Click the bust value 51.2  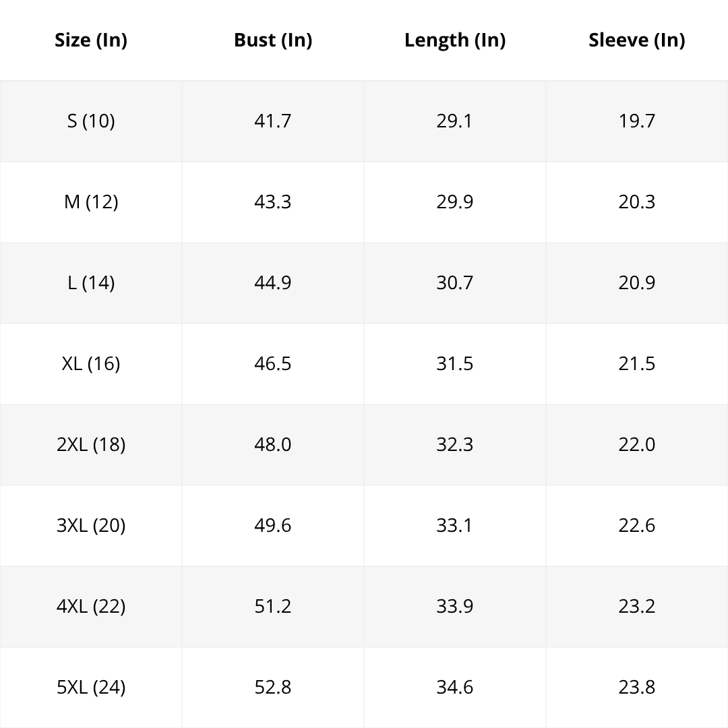[273, 607]
